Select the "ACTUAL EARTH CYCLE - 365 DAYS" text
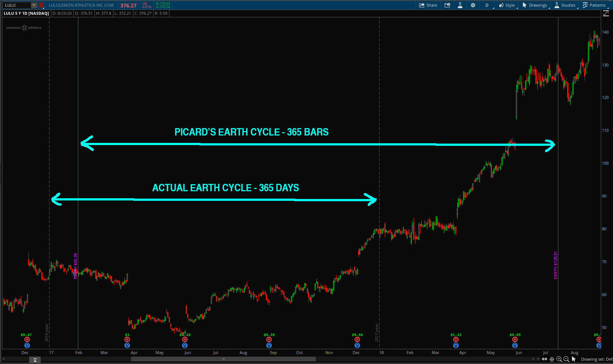The height and width of the screenshot is (364, 613). pos(226,188)
